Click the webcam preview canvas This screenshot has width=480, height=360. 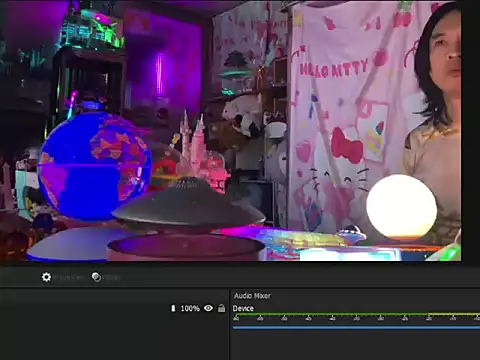tap(231, 131)
